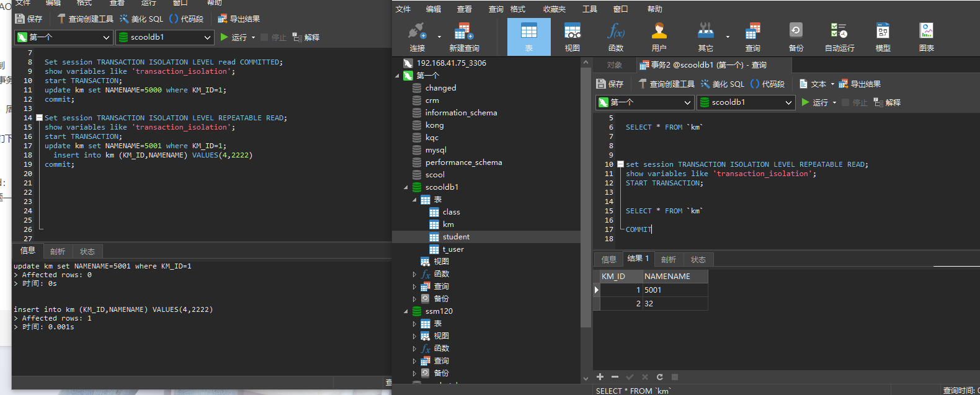Collapse the 表 node under scooldb1

pos(415,200)
